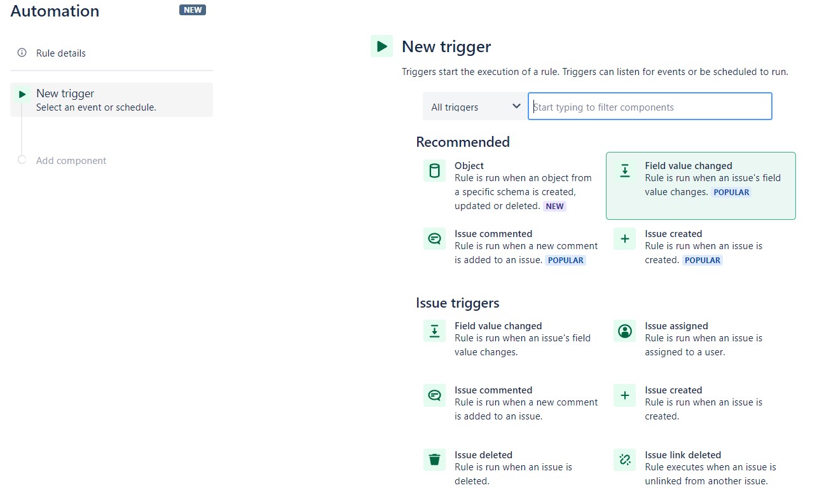This screenshot has height=504, width=831.
Task: Click the Issue deleted trash icon
Action: point(434,460)
